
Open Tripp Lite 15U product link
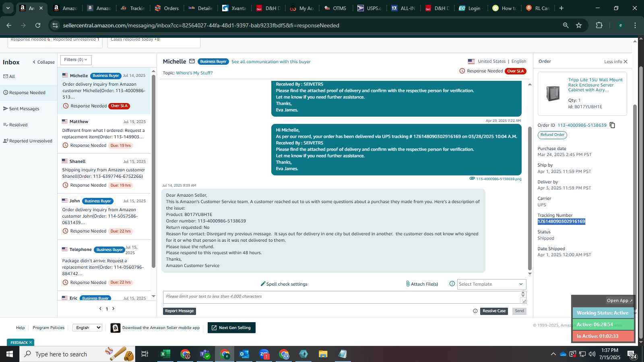click(595, 85)
